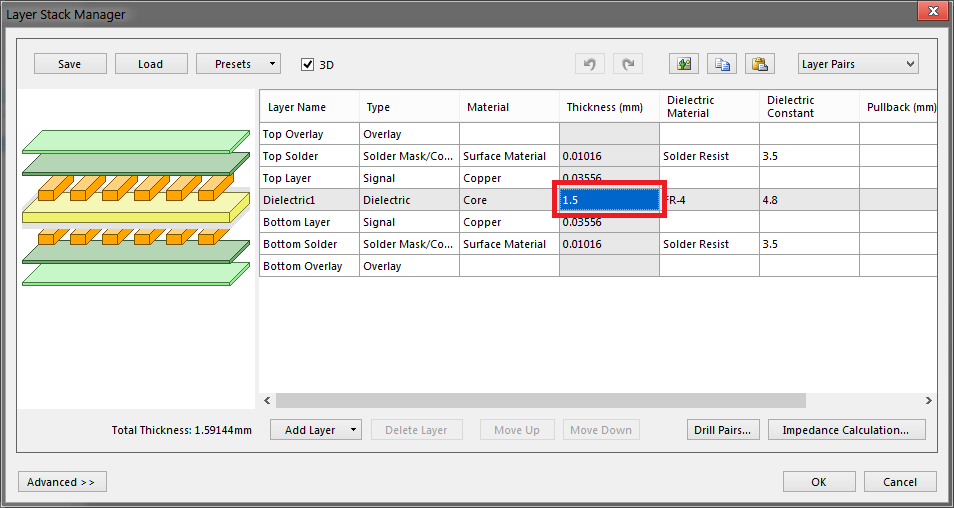
Task: Click the Drill Pairs button
Action: [x=725, y=430]
